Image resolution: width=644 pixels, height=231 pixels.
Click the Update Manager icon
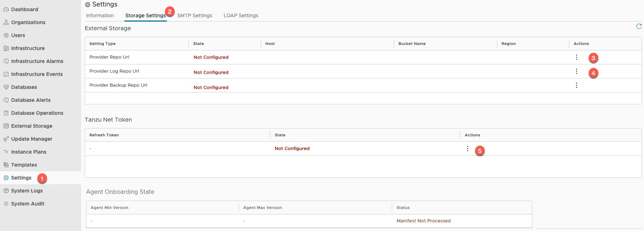(6, 139)
